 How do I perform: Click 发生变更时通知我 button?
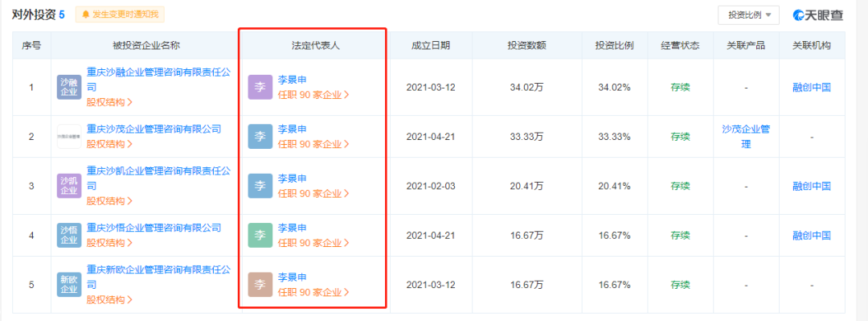[x=120, y=14]
